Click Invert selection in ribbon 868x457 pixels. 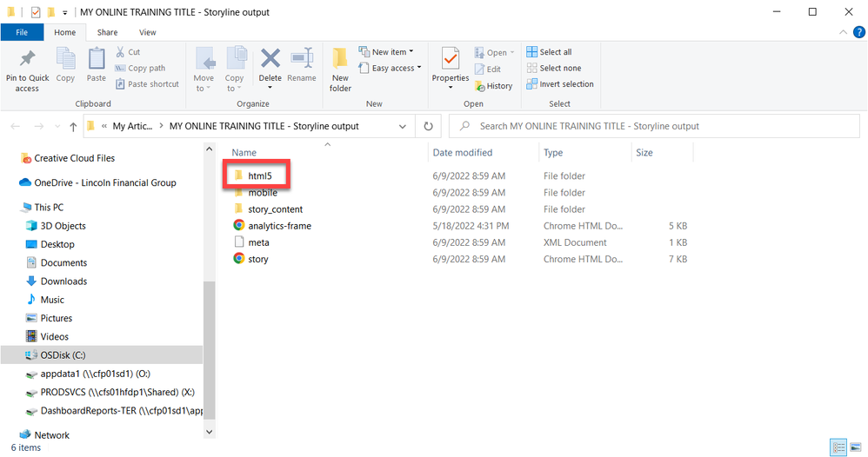(x=560, y=84)
